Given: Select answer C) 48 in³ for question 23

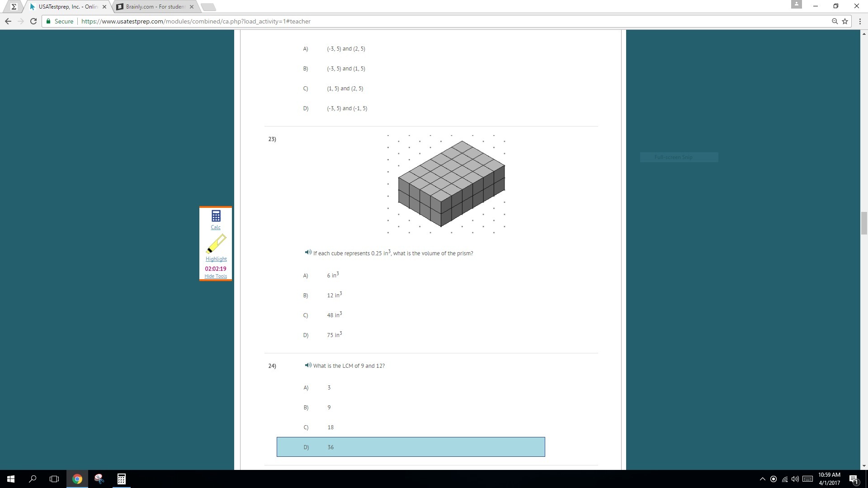Looking at the screenshot, I should pyautogui.click(x=334, y=315).
